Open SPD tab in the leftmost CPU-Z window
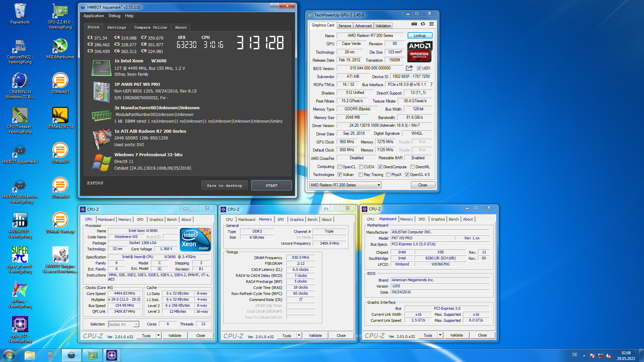Image resolution: width=644 pixels, height=362 pixels. pos(140,220)
